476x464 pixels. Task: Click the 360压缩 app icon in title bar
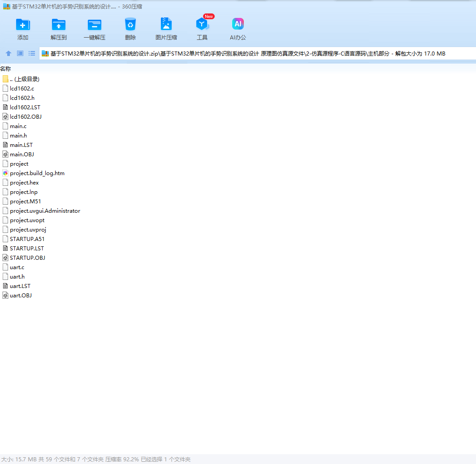(6, 6)
